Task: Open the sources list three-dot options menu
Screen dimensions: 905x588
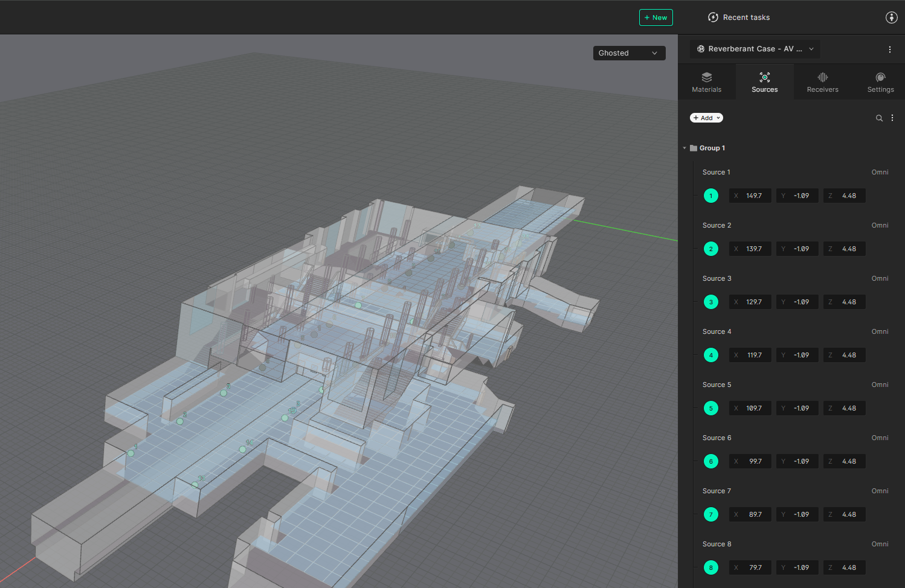Action: [x=892, y=118]
